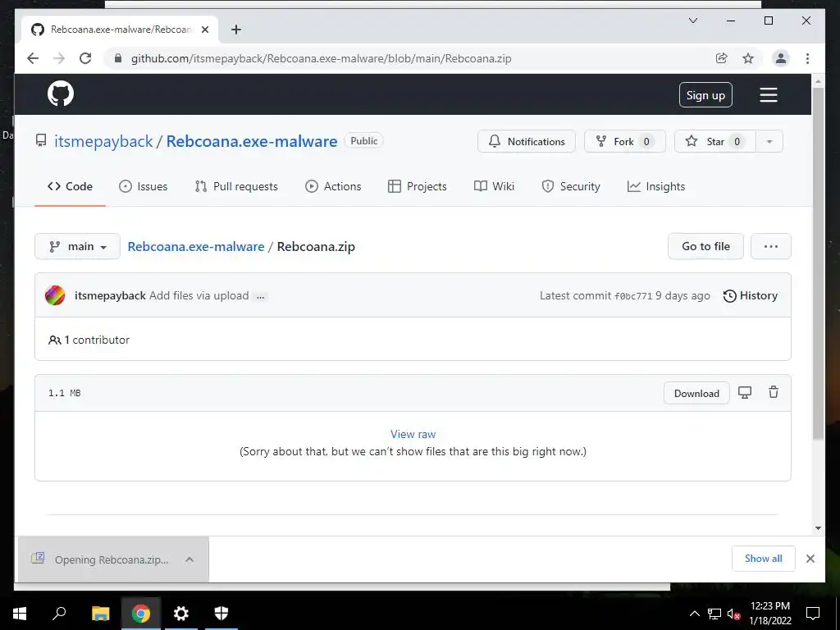
Task: Click Show all downloads
Action: (x=764, y=559)
